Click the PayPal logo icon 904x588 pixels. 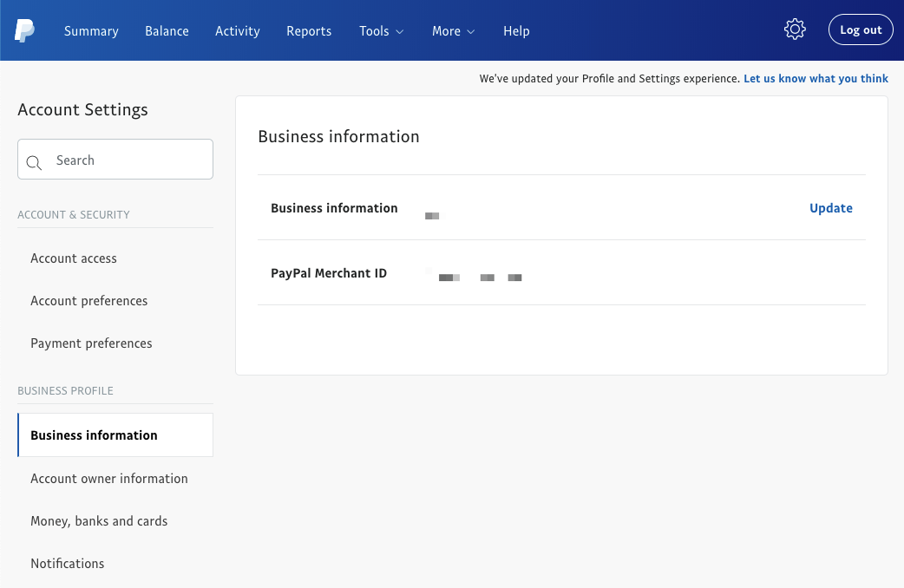coord(25,30)
